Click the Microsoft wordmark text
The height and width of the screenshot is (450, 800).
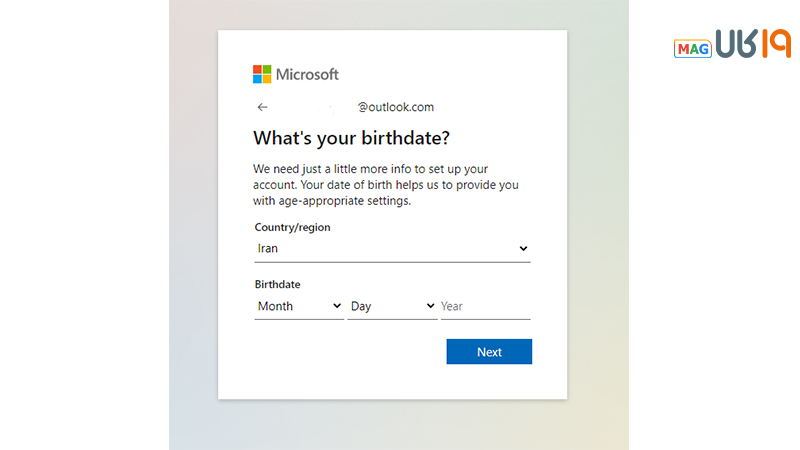307,74
